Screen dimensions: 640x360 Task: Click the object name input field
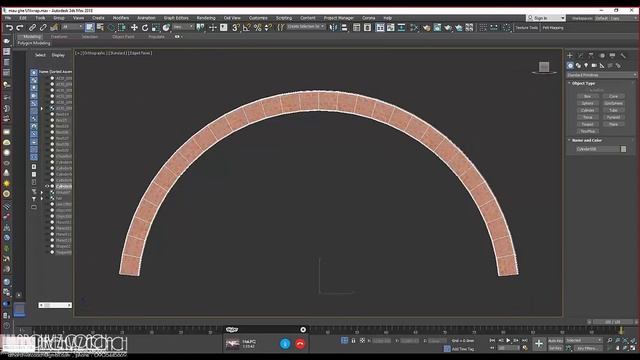pyautogui.click(x=598, y=149)
